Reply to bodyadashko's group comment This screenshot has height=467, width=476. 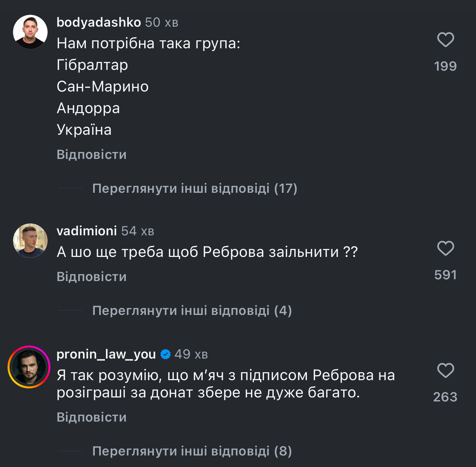click(92, 155)
